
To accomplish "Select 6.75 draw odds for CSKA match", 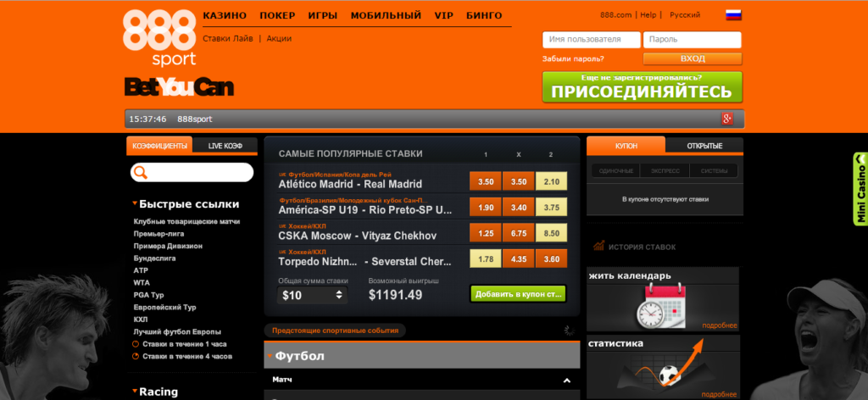I will pos(518,233).
